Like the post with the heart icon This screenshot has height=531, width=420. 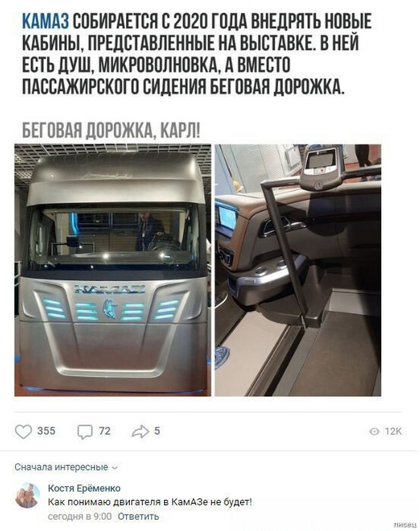pyautogui.click(x=24, y=431)
